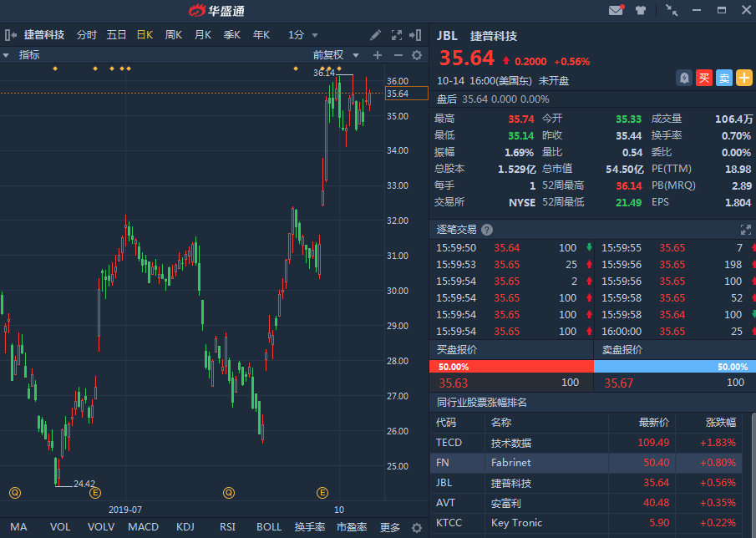Click the 卖 sell button

724,78
